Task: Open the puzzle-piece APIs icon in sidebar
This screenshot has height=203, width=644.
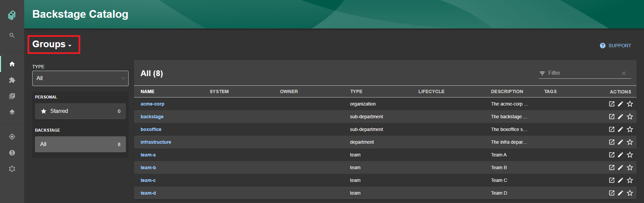Action: [x=12, y=80]
